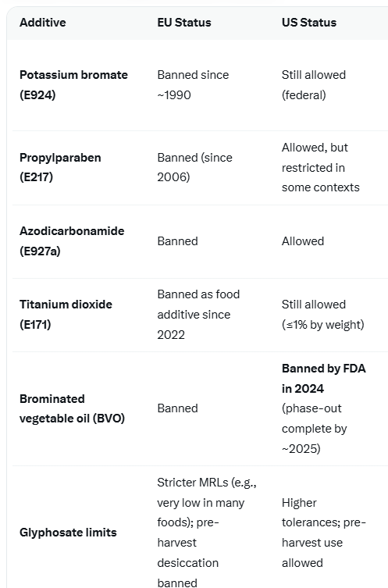Screen dimensions: 388x588
Task: Click the EU Status column header
Action: tap(184, 23)
